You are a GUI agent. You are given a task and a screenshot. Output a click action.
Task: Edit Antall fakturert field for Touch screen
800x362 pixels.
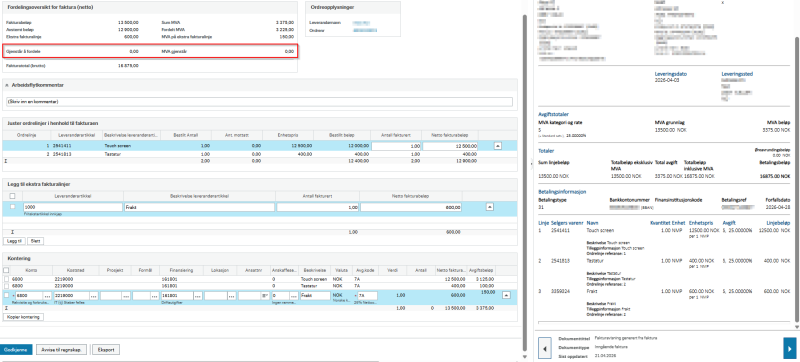point(396,146)
